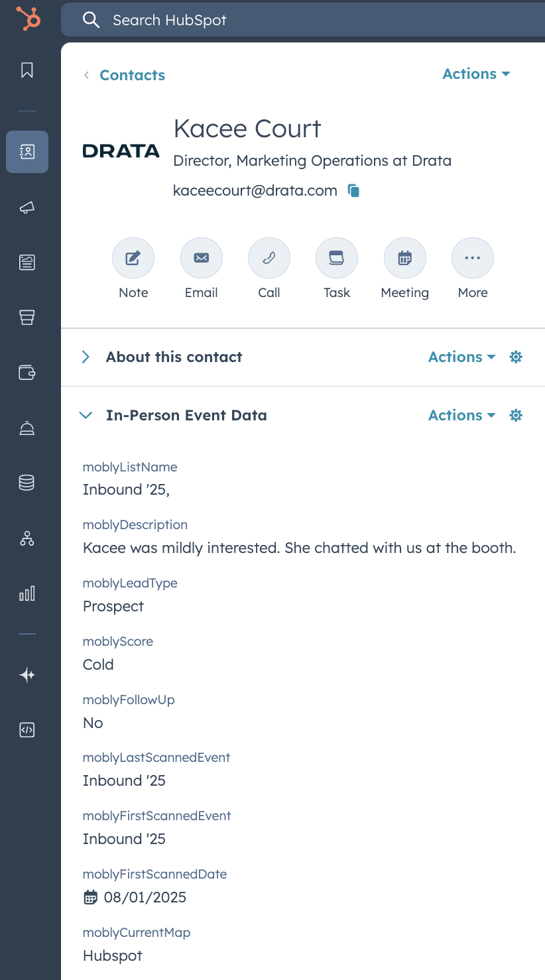The width and height of the screenshot is (545, 980).
Task: Collapse the In-Person Event Data section
Action: (86, 416)
